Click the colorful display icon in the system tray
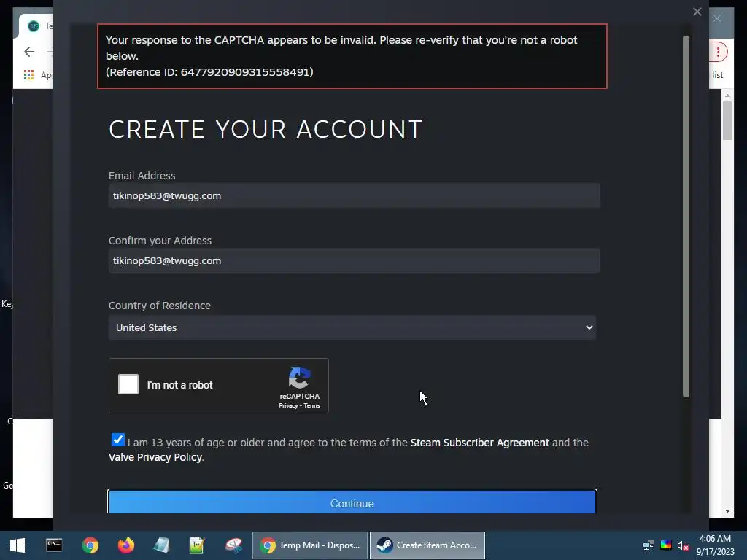 [x=665, y=545]
